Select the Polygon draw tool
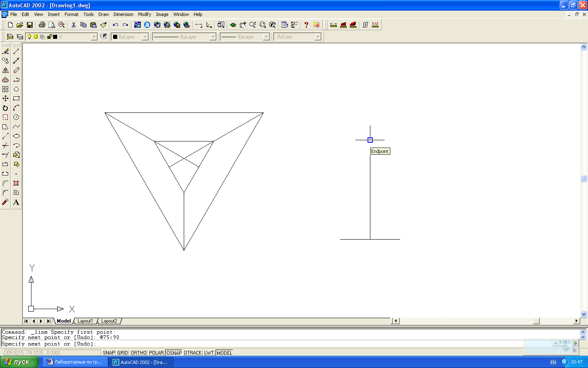 [16, 89]
